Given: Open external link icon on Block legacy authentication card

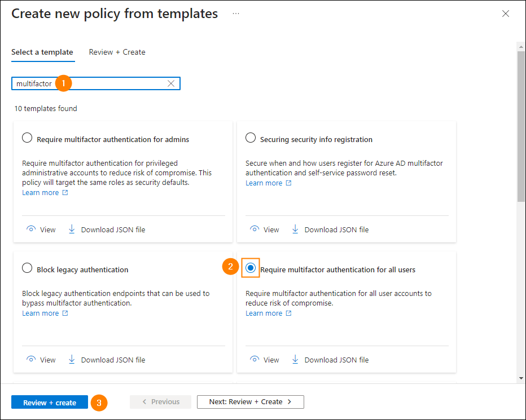Looking at the screenshot, I should coord(65,313).
